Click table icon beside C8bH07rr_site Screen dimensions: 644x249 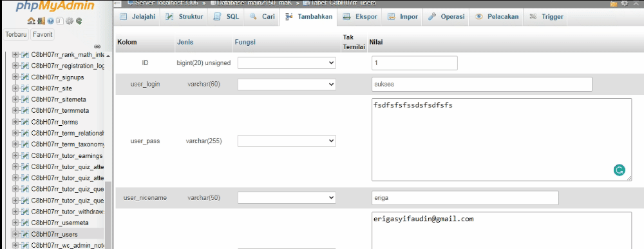click(24, 88)
